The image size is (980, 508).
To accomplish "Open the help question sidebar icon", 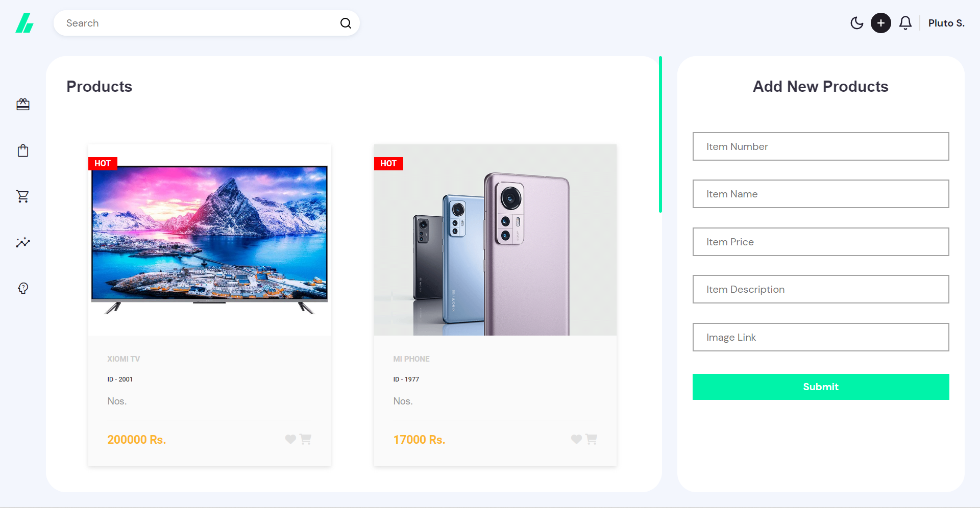I will pos(23,288).
